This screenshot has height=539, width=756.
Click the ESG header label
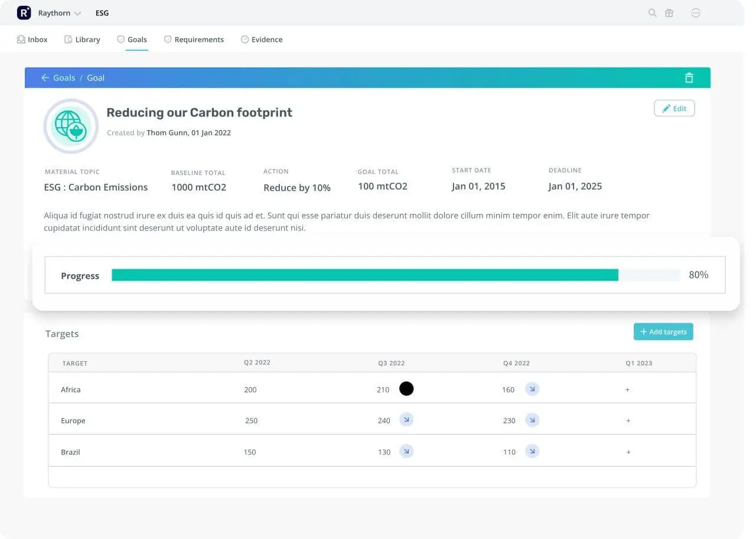click(x=102, y=13)
